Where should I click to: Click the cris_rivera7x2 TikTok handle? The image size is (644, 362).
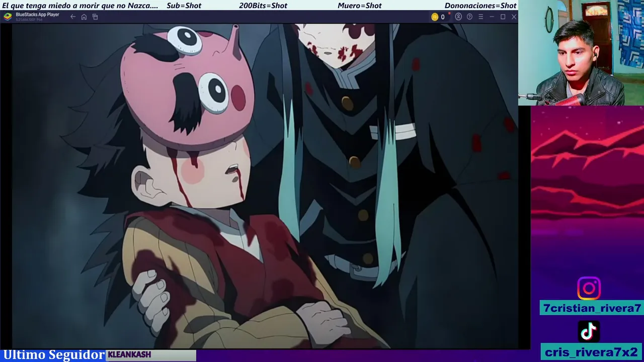[x=592, y=352]
